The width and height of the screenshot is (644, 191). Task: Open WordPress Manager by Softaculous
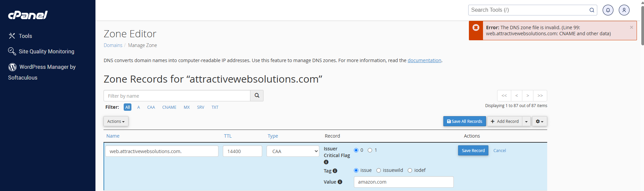point(42,72)
